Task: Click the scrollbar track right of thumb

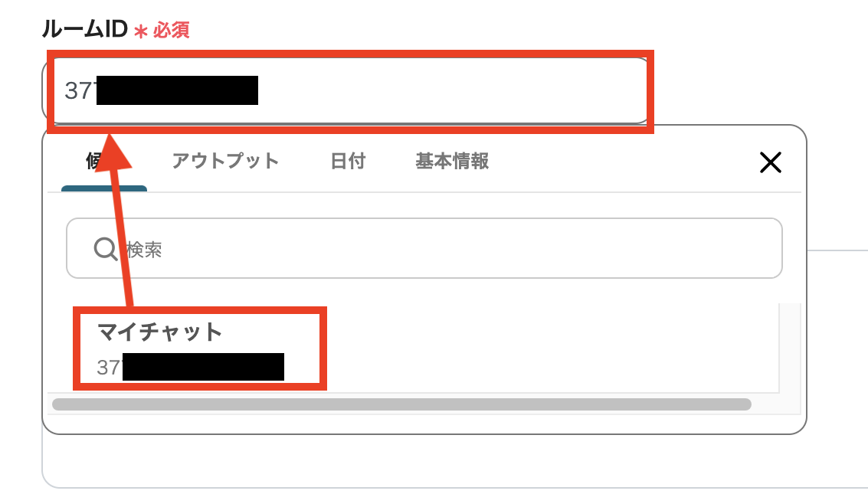Action: point(775,404)
